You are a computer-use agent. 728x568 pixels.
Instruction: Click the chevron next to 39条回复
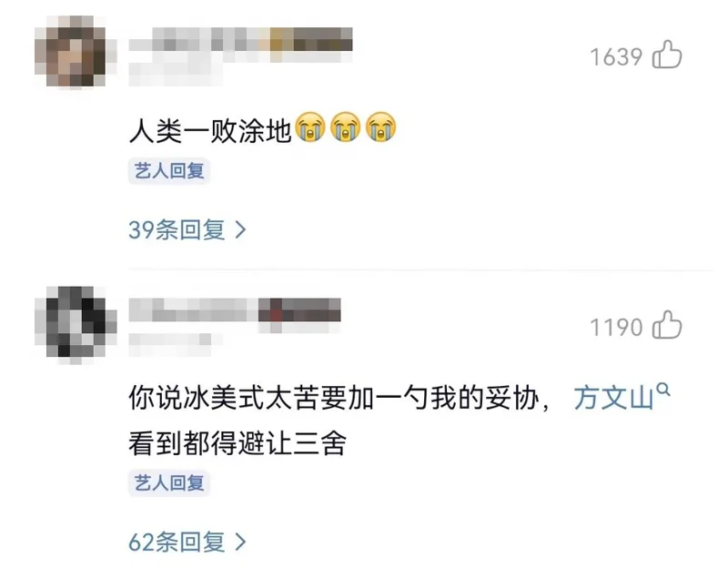[240, 229]
